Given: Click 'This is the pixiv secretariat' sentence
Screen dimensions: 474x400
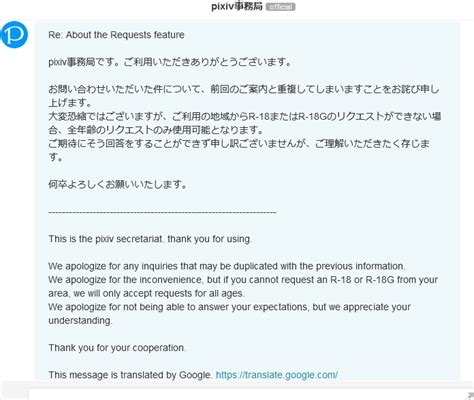Looking at the screenshot, I should [150, 239].
